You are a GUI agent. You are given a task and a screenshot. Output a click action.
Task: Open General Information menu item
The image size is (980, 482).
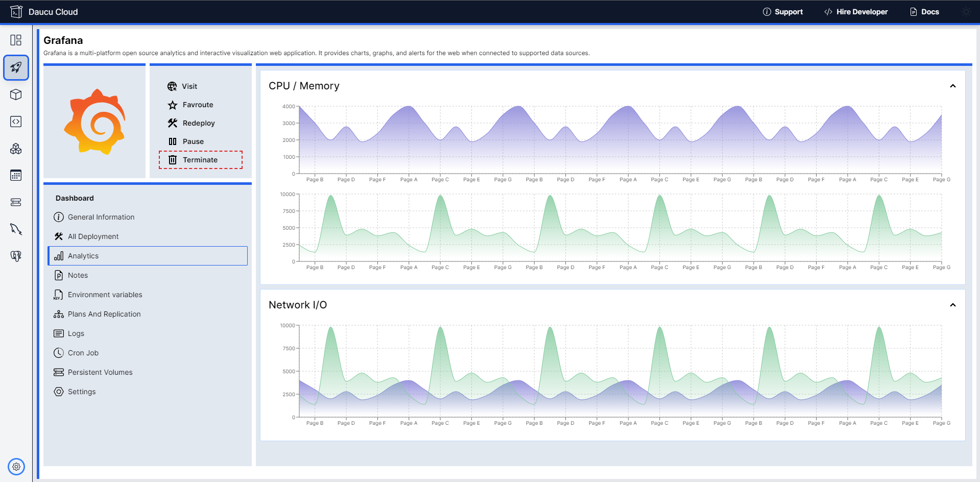coord(148,217)
